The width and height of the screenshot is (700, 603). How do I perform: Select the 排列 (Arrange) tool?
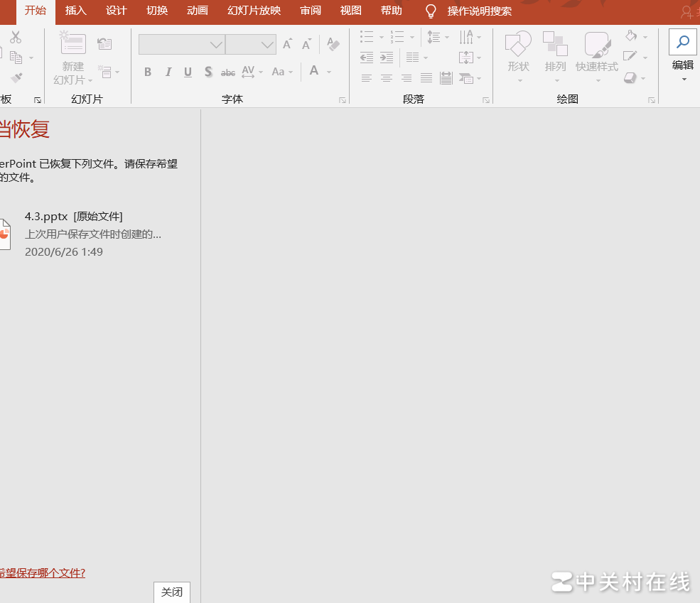[555, 53]
